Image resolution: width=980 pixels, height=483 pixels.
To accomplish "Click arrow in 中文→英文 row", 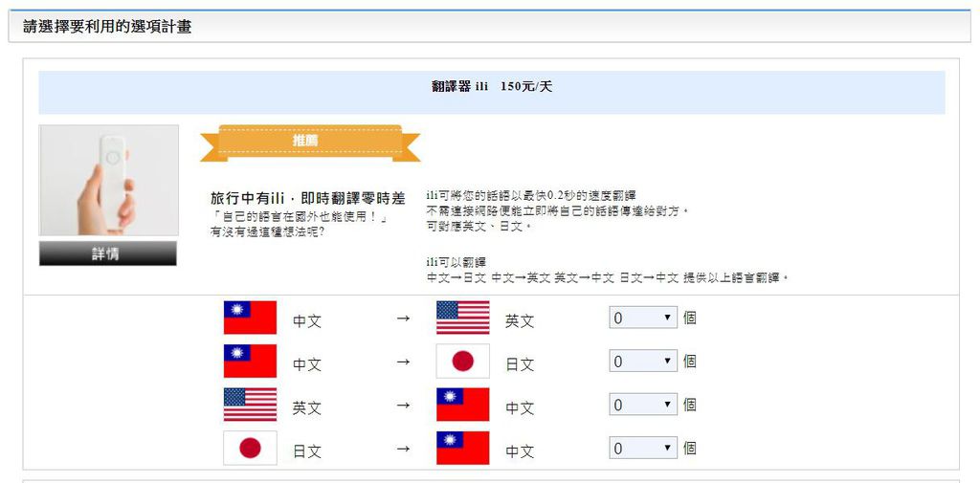I will pos(403,318).
